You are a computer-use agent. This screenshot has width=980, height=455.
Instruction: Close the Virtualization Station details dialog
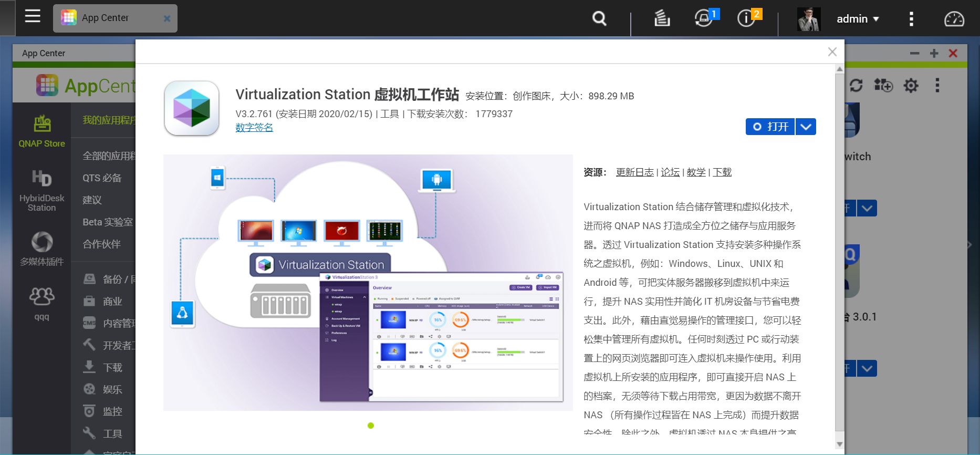coord(832,52)
